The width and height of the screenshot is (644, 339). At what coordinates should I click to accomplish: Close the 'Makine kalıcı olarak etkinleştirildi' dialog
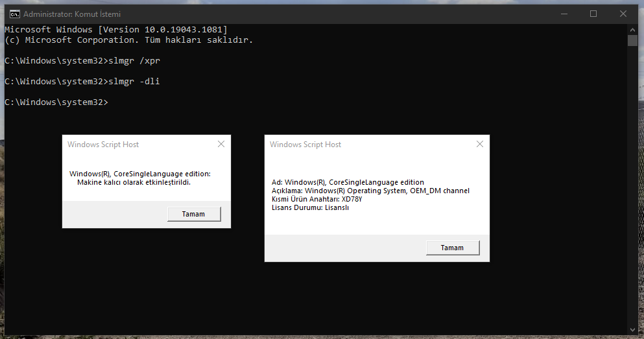pos(221,144)
